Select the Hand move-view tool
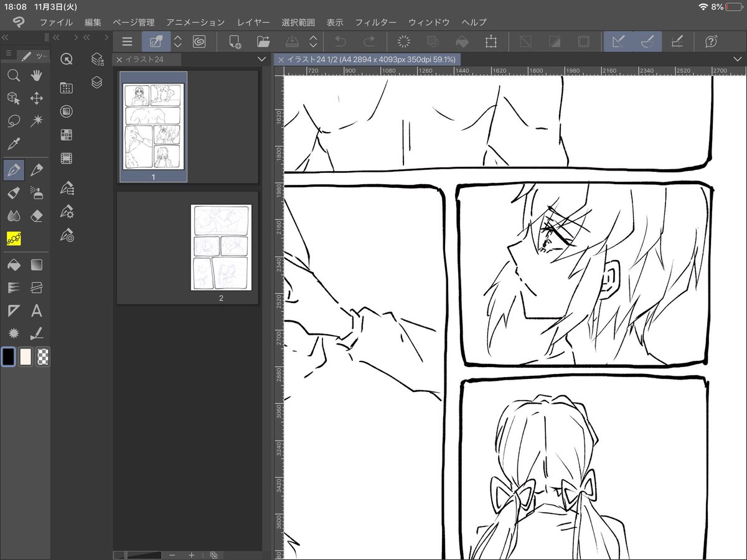This screenshot has width=747, height=560. point(37,75)
